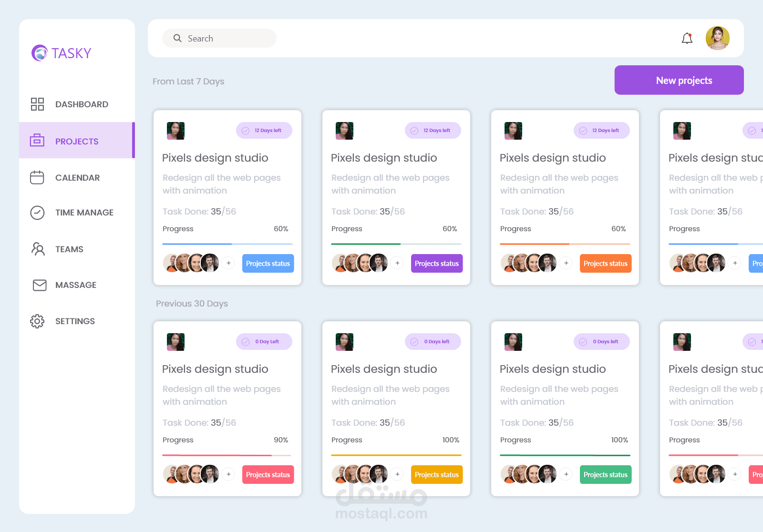763x532 pixels.
Task: Click the Massage envelope icon
Action: (x=40, y=285)
